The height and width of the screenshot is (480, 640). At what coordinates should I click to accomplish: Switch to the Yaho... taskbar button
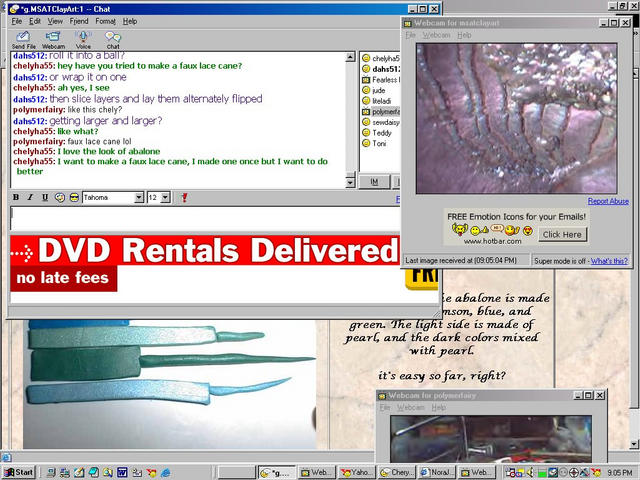[356, 472]
